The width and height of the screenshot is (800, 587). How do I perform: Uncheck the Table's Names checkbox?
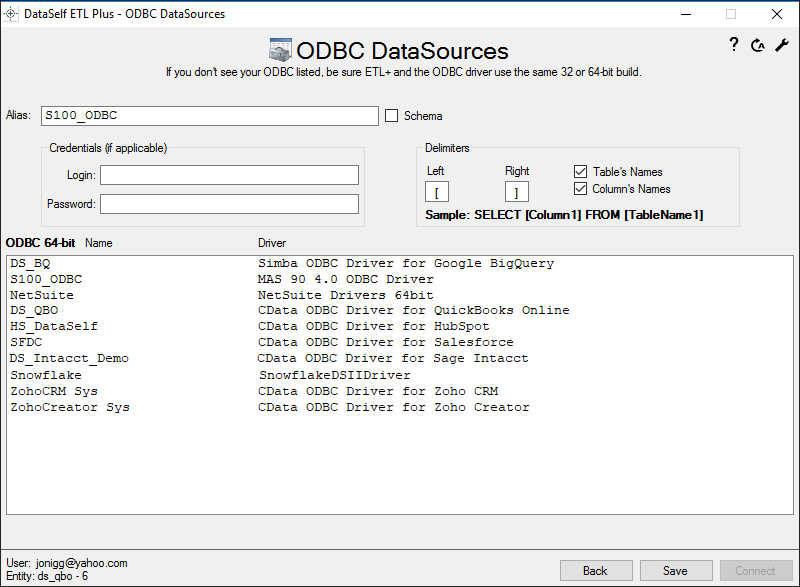click(581, 172)
